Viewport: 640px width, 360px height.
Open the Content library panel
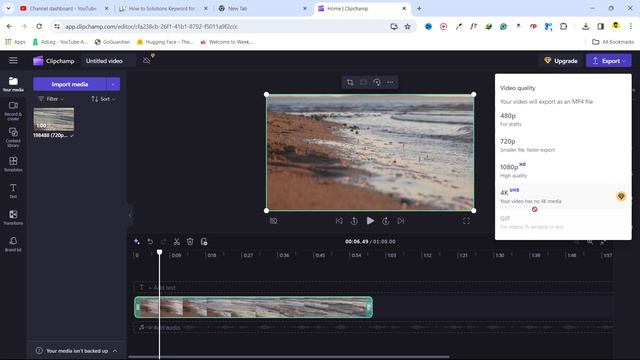pyautogui.click(x=13, y=138)
